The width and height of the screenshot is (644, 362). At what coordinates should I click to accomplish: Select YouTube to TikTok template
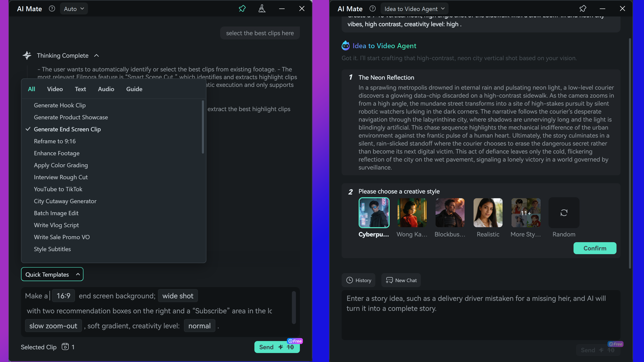(x=112, y=189)
